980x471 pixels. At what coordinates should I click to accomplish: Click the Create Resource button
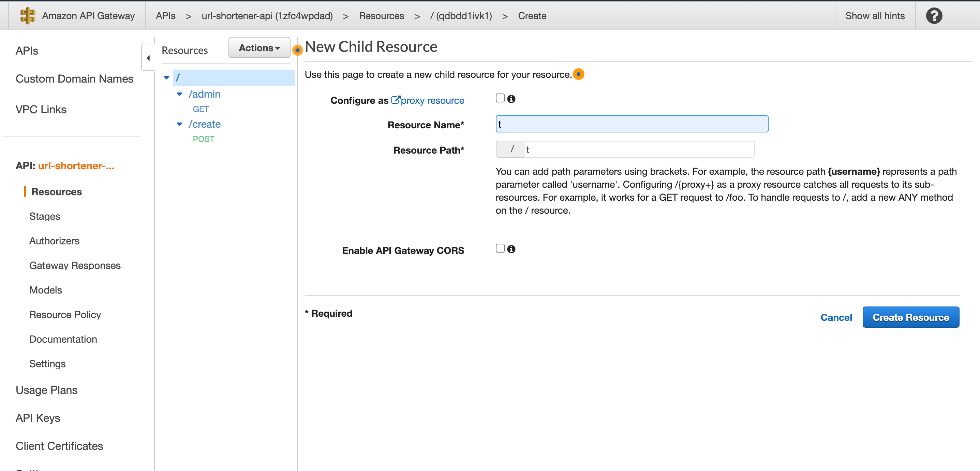[x=911, y=317]
